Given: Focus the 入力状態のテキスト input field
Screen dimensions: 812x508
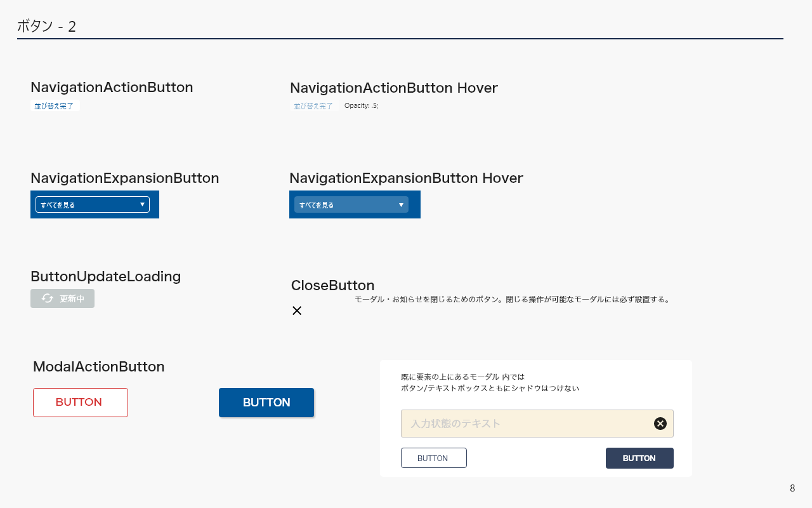Looking at the screenshot, I should tap(527, 424).
